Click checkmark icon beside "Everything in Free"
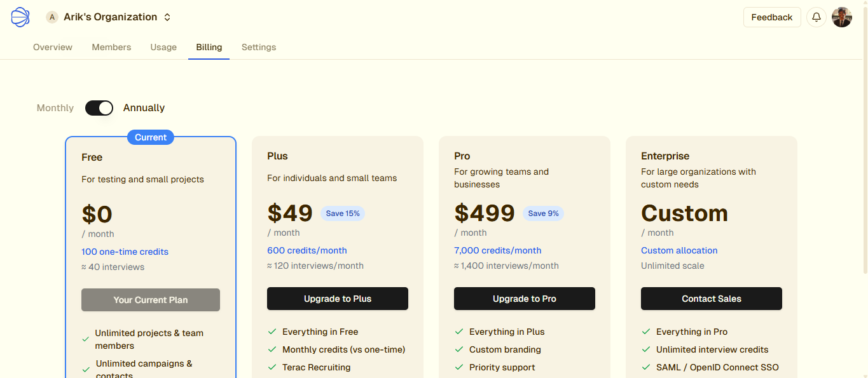The height and width of the screenshot is (378, 868). coord(272,332)
